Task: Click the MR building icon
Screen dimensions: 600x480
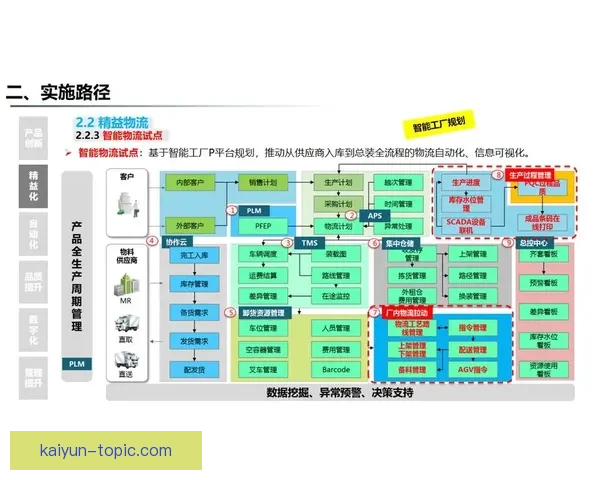Action: coord(127,284)
